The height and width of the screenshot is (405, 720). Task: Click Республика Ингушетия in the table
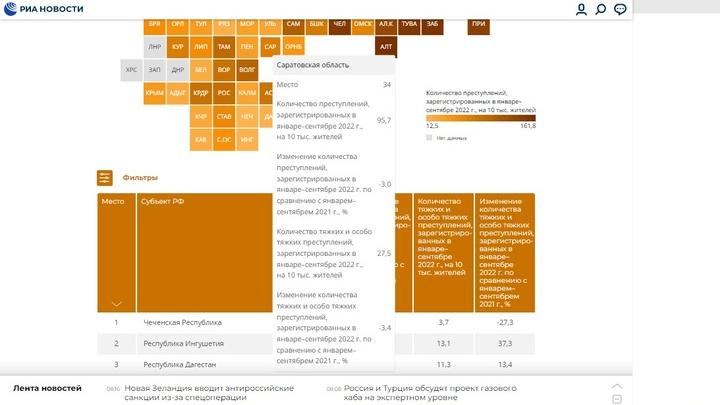pos(183,344)
